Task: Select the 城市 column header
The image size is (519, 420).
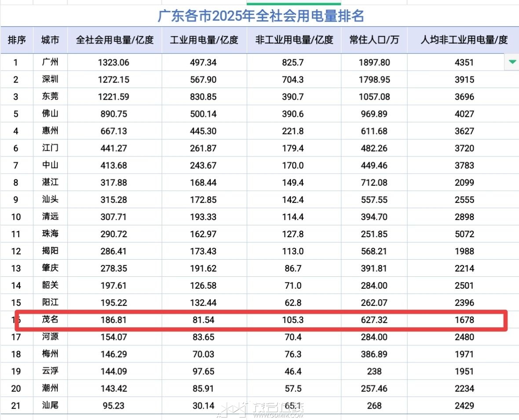Action: pos(50,40)
